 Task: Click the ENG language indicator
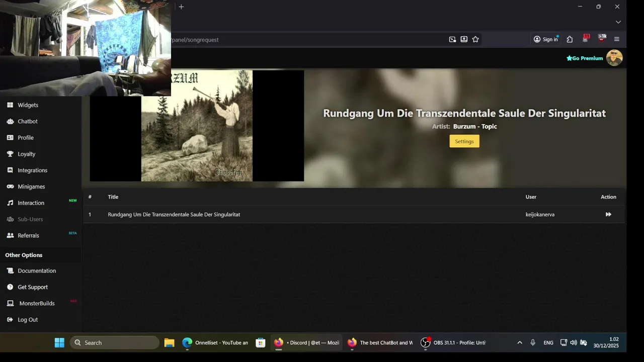[x=548, y=342]
